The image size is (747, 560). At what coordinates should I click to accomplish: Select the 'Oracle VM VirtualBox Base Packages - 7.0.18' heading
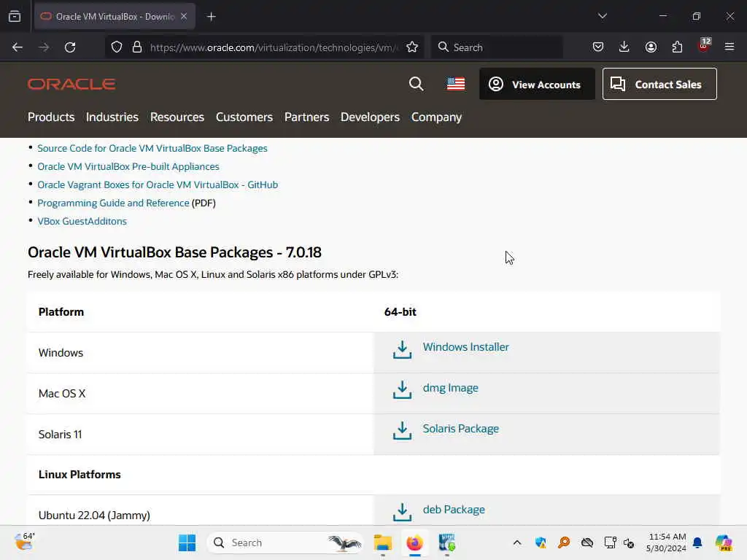pyautogui.click(x=174, y=252)
